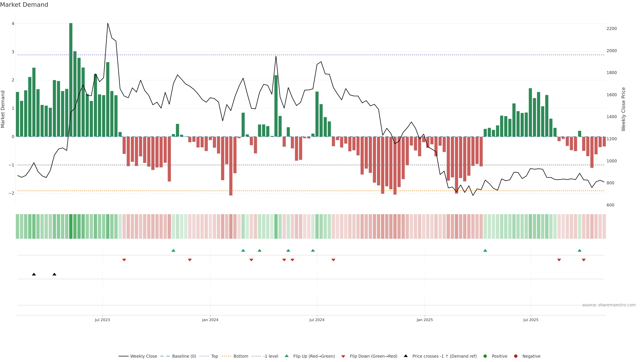644x362 pixels.
Task: Click the second black price-cross triangle marker
Action: 55,274
